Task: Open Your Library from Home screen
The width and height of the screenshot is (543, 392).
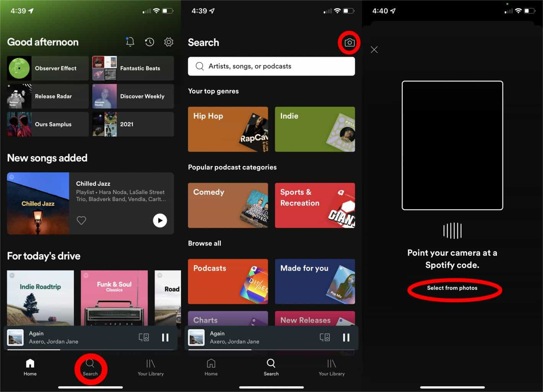Action: point(151,367)
